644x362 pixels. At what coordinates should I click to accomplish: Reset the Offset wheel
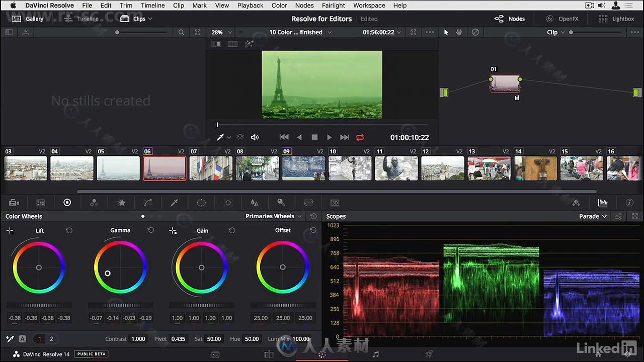click(313, 230)
